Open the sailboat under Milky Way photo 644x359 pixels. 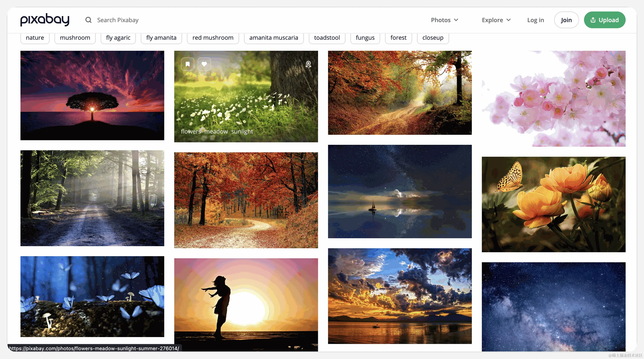click(400, 191)
